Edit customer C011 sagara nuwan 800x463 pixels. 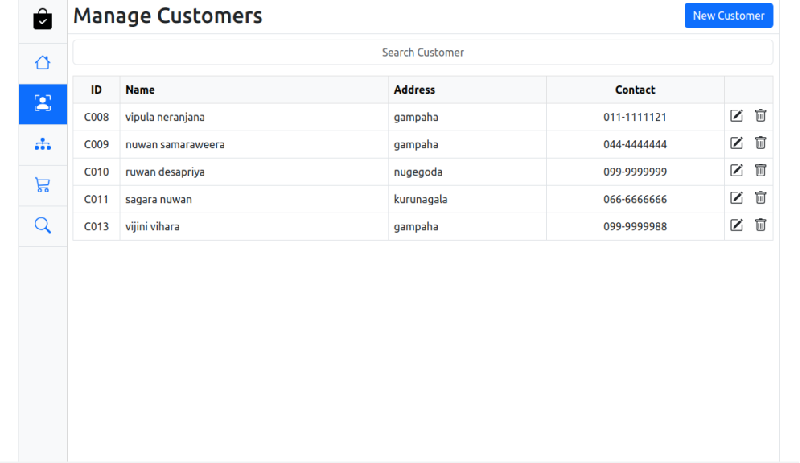click(x=737, y=198)
